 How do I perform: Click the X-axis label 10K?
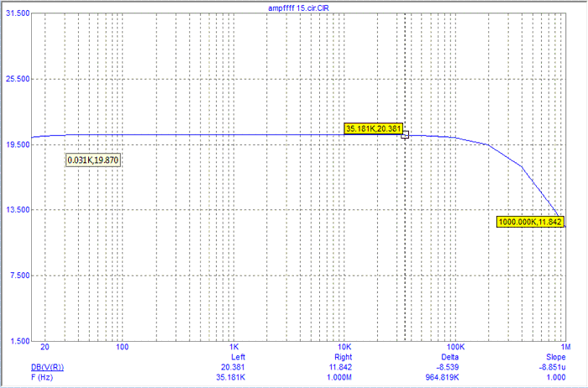coord(344,347)
